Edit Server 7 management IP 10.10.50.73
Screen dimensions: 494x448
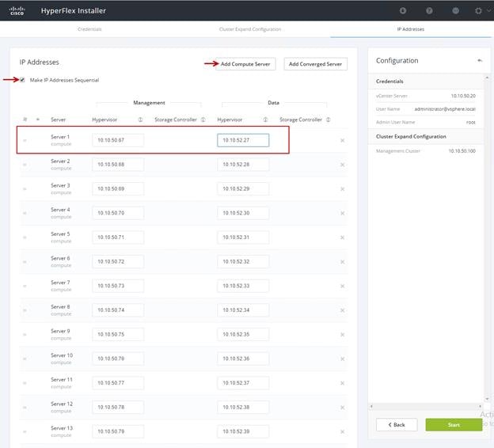tap(118, 286)
